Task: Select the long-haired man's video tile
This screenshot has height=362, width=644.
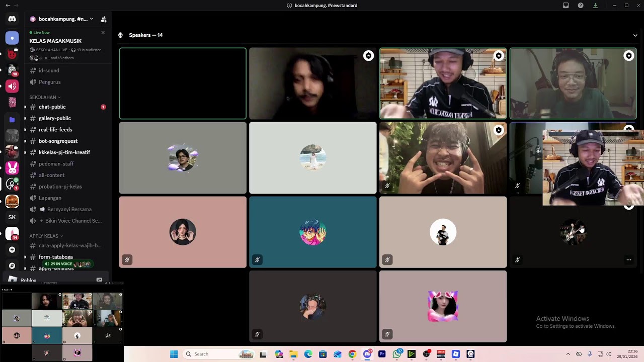Action: pyautogui.click(x=313, y=83)
